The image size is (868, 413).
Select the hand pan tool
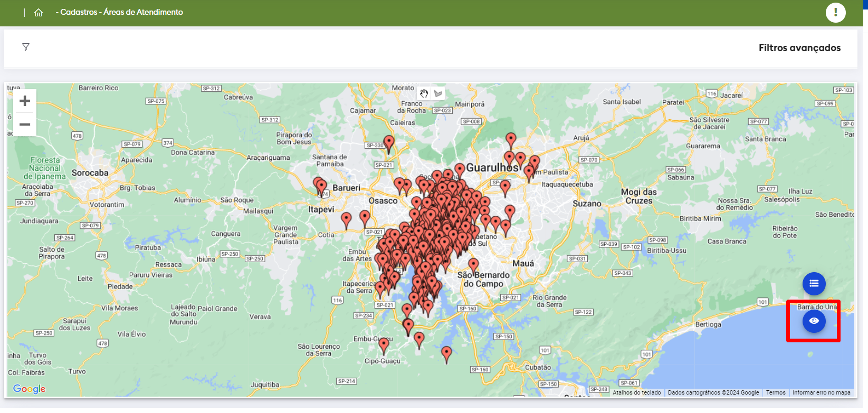tap(424, 93)
